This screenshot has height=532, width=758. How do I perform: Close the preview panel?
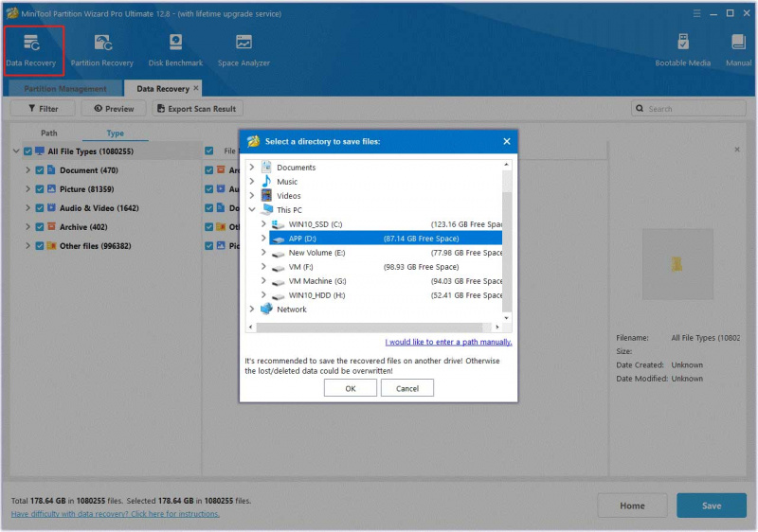(737, 150)
